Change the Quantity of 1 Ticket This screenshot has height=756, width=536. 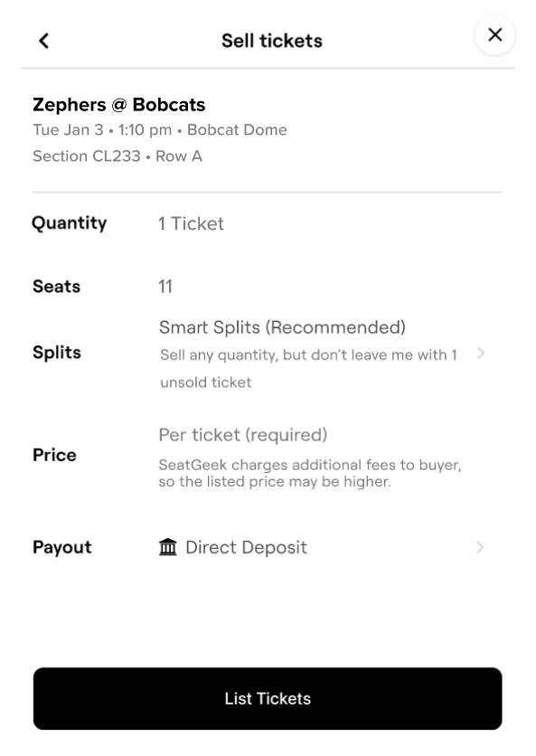click(x=191, y=223)
